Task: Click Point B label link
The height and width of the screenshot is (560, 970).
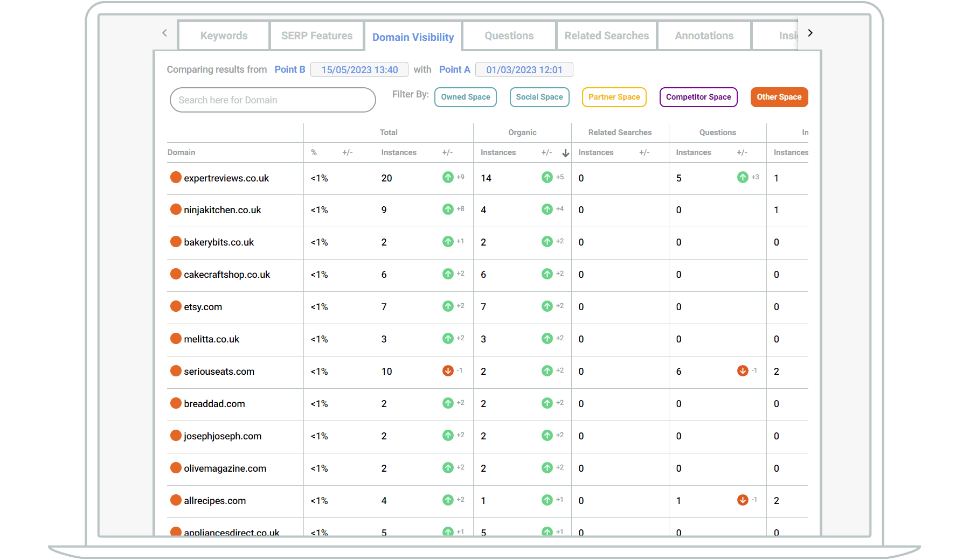Action: pyautogui.click(x=290, y=69)
